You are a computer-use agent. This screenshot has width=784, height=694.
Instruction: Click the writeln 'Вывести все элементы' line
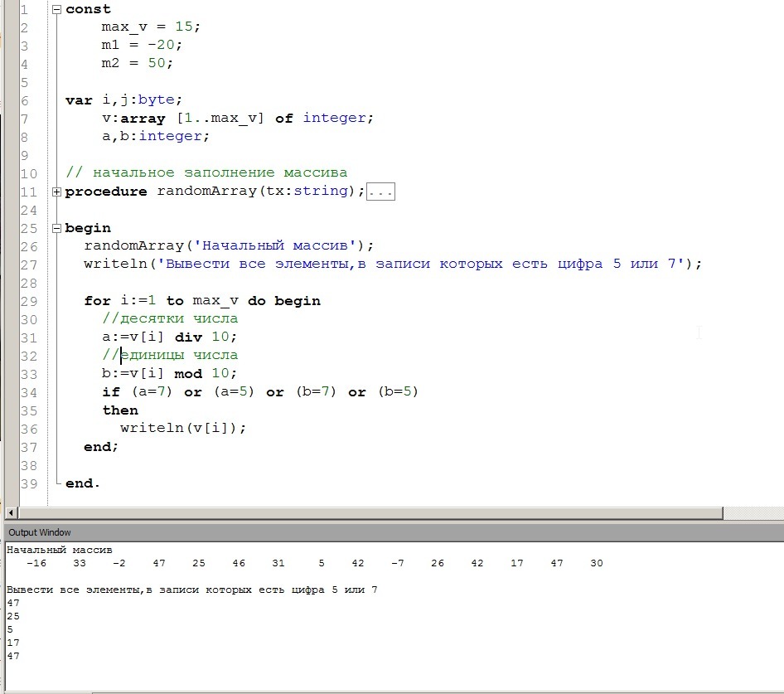point(393,264)
